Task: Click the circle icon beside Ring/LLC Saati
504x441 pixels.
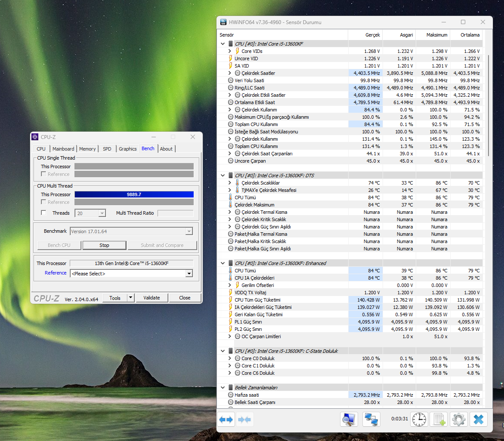Action: [230, 88]
